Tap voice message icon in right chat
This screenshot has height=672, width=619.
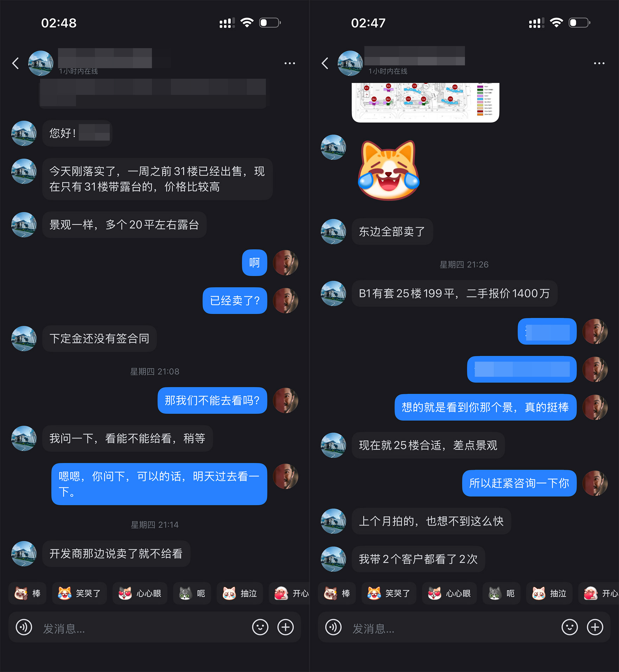tap(333, 627)
